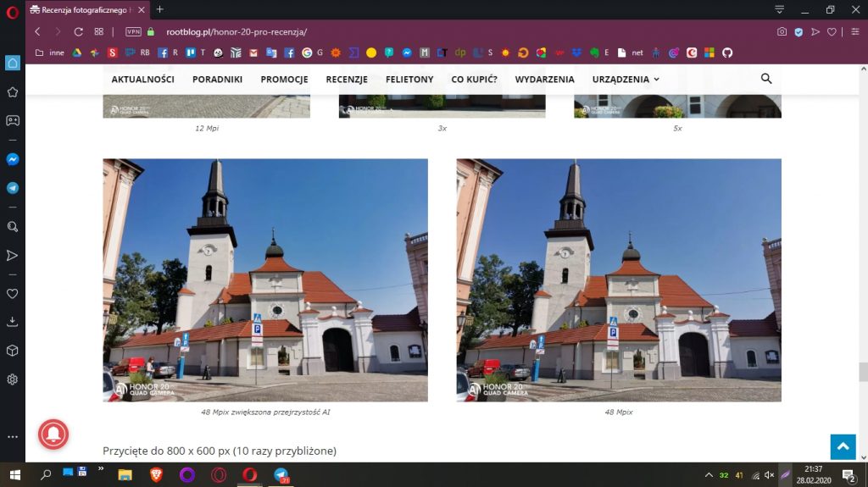Open the 'inne' bookmarks folder
Viewport: 868px width, 487px height.
(50, 53)
